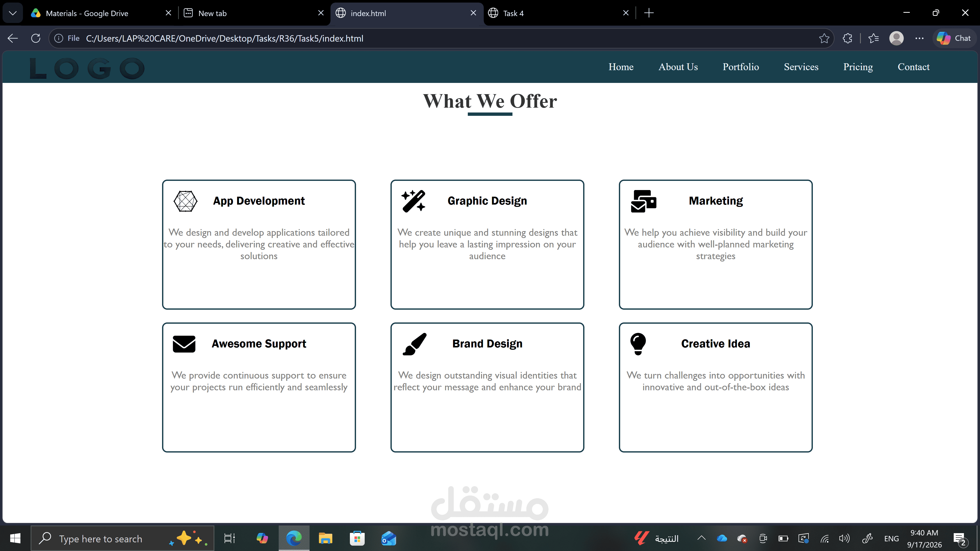980x551 pixels.
Task: Click the App Development card heading
Action: click(259, 201)
